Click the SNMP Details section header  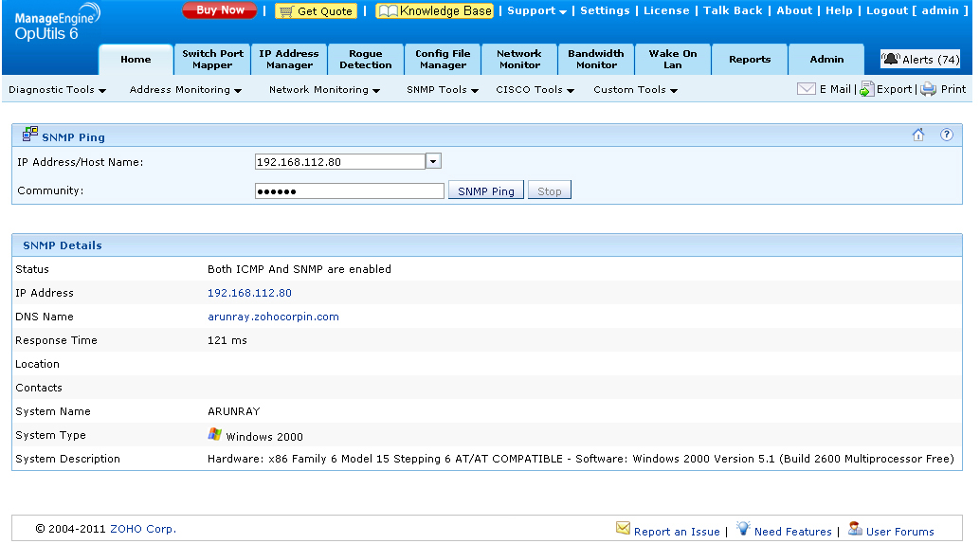click(487, 245)
